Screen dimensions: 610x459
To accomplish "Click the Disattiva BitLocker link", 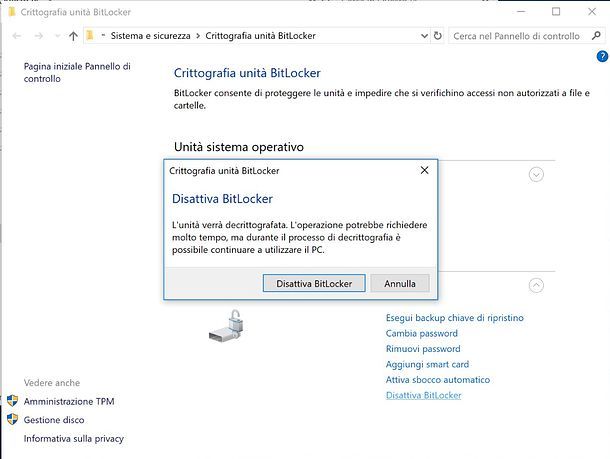I will 423,395.
